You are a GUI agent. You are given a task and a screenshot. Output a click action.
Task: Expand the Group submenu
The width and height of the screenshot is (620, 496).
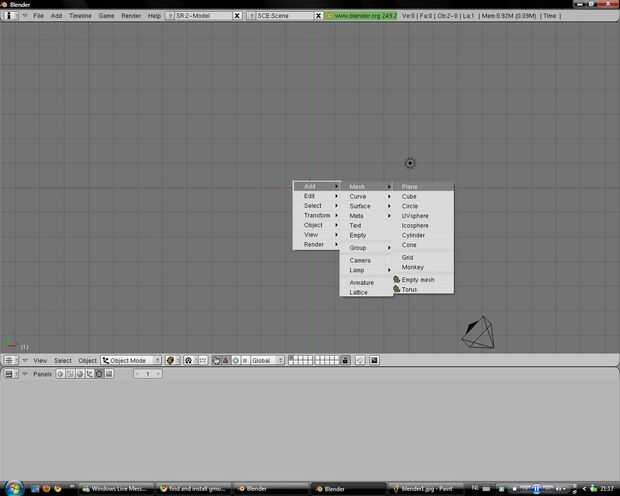coord(367,248)
